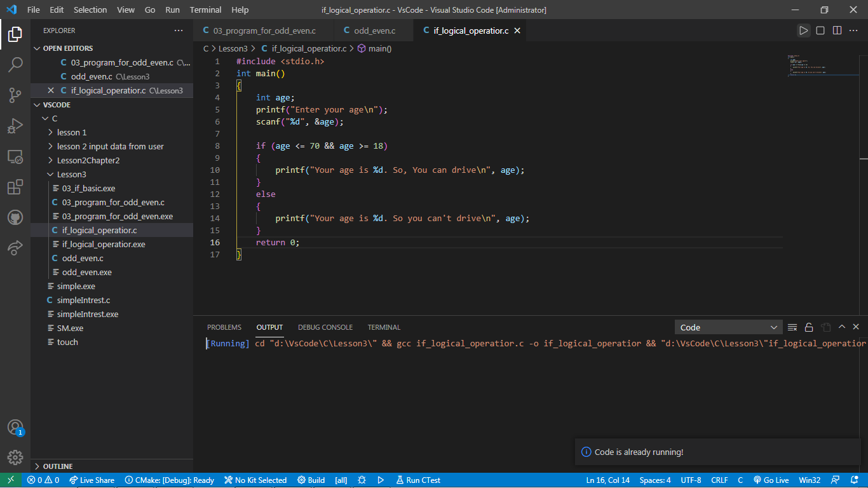Click the Live Share status bar icon

(x=92, y=480)
